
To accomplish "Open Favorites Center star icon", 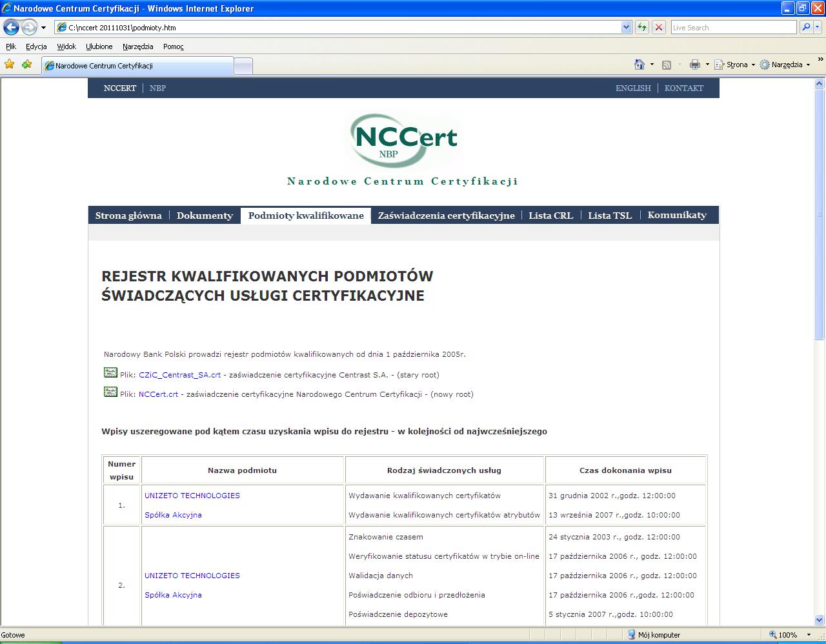I will (x=9, y=65).
